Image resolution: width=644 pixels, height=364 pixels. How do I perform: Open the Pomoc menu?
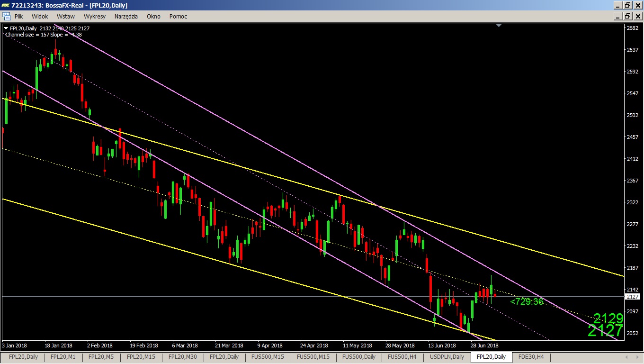pos(178,16)
